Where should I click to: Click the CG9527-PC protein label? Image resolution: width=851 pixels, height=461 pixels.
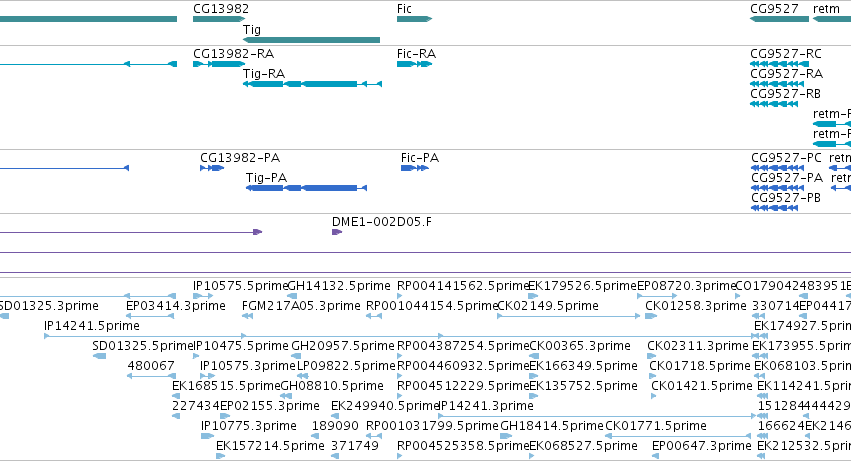click(x=786, y=158)
